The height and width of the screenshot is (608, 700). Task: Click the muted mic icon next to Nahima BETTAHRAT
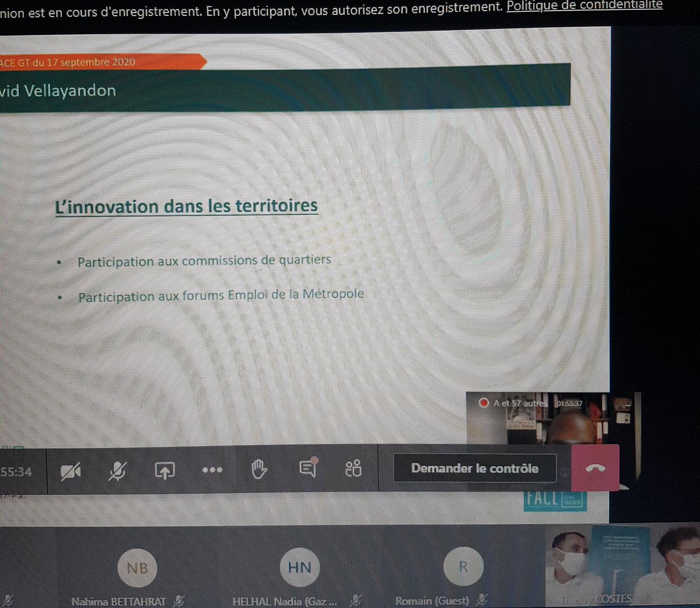(x=180, y=600)
